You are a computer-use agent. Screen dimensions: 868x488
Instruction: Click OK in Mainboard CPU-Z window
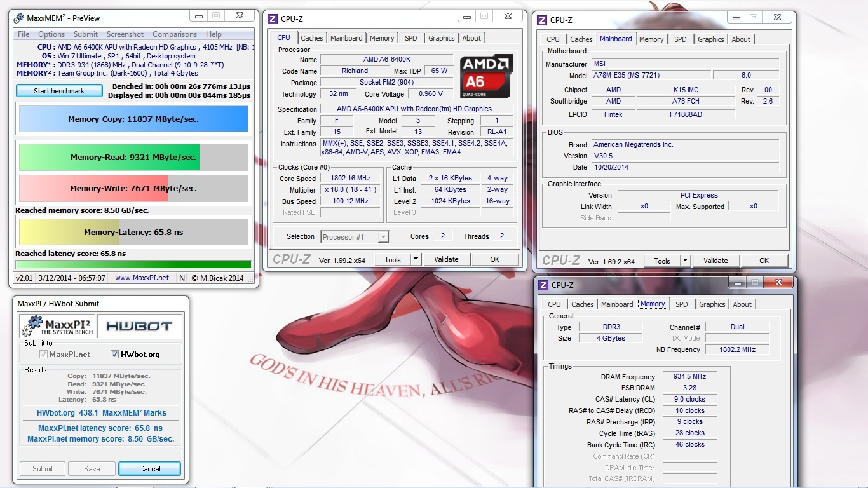click(764, 261)
